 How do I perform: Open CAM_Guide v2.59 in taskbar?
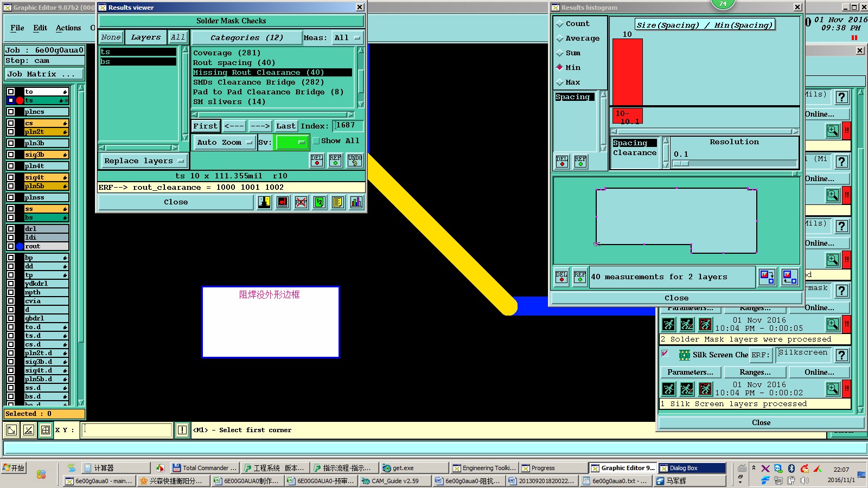395,481
